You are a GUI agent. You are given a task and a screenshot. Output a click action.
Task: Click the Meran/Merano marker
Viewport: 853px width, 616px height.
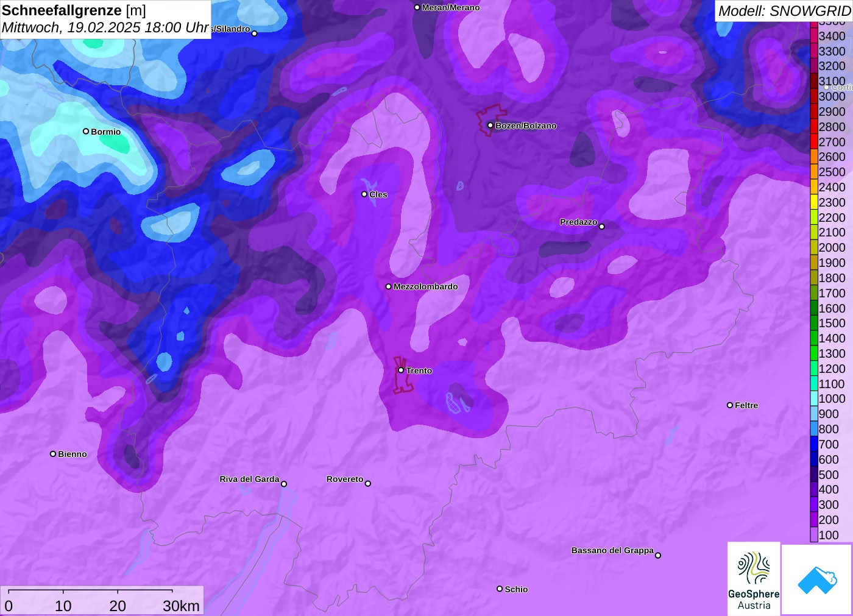point(417,7)
